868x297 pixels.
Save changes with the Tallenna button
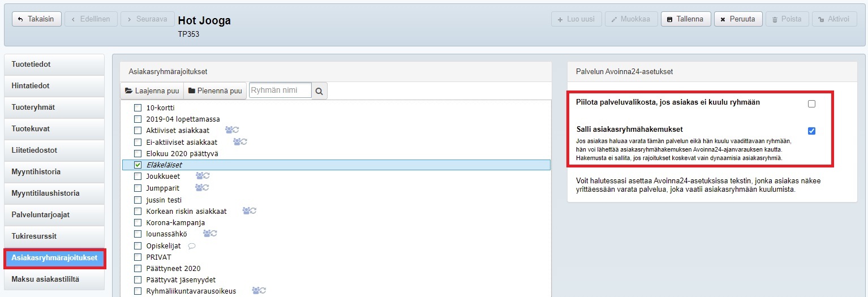(x=685, y=19)
